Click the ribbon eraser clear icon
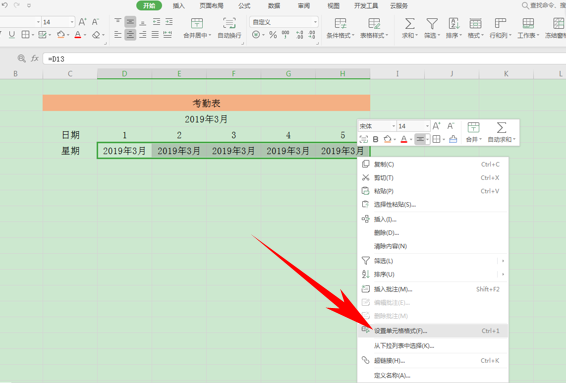Viewport: 566px width, 383px height. (x=96, y=35)
